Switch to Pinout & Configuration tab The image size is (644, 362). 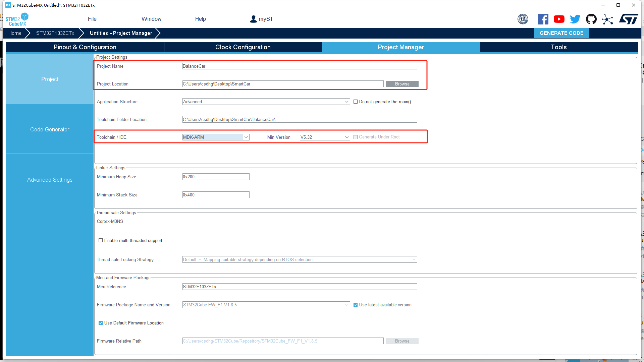tap(85, 47)
